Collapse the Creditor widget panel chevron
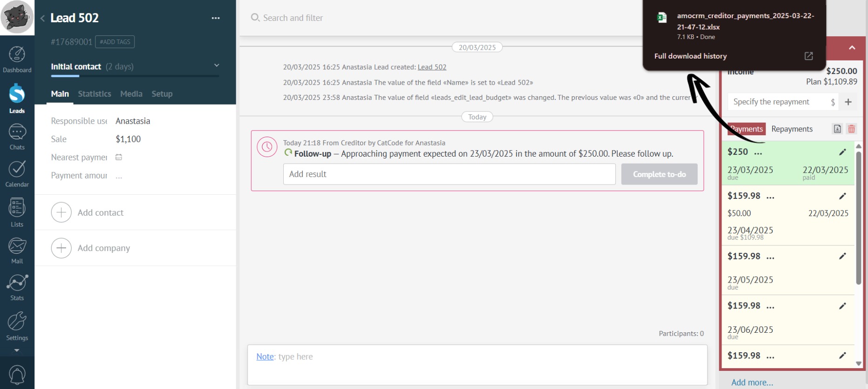This screenshot has width=868, height=389. (852, 48)
